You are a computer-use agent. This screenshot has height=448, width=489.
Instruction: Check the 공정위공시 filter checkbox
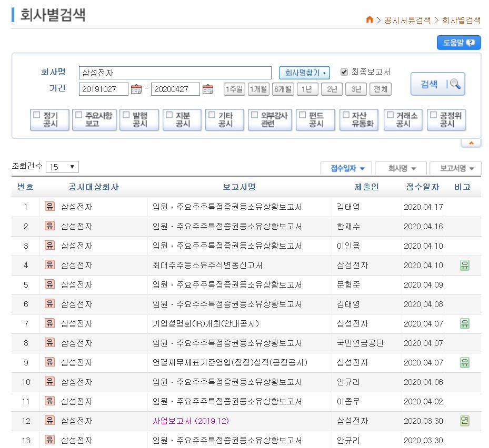coord(434,115)
